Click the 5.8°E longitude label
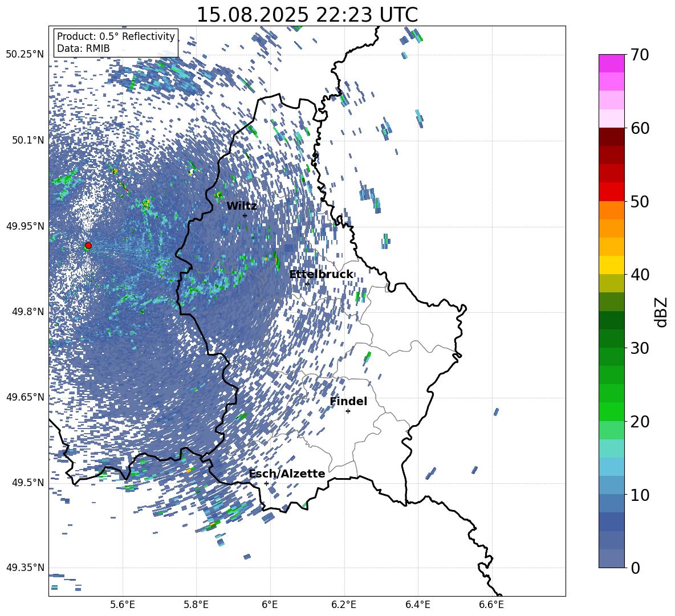 point(196,605)
